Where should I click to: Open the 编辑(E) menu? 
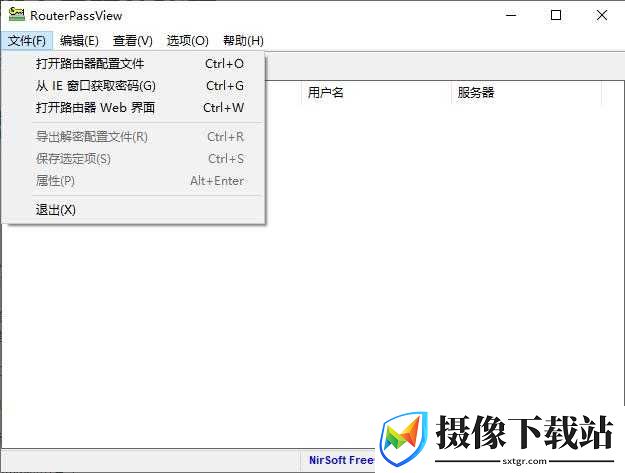click(79, 41)
